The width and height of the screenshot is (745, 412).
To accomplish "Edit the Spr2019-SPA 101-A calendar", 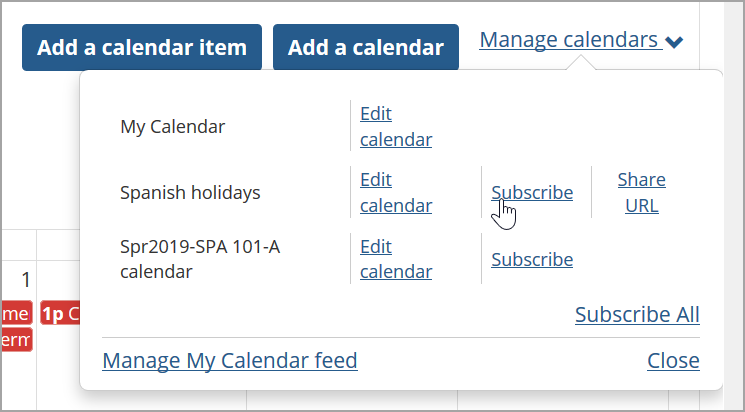I will click(x=395, y=259).
